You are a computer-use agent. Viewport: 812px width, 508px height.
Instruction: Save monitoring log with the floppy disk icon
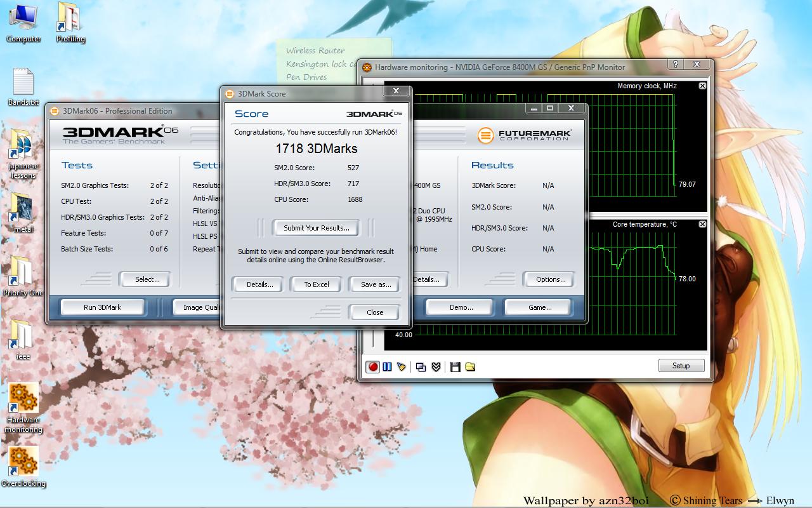tap(455, 366)
